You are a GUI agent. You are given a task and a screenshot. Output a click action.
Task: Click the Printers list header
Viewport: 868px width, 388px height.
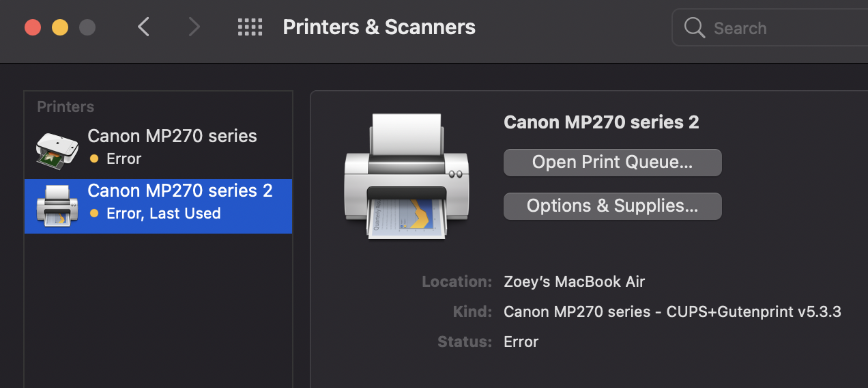coord(66,107)
